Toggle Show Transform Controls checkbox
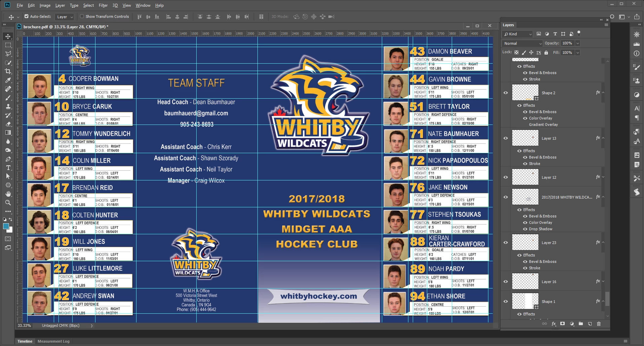 pos(82,16)
